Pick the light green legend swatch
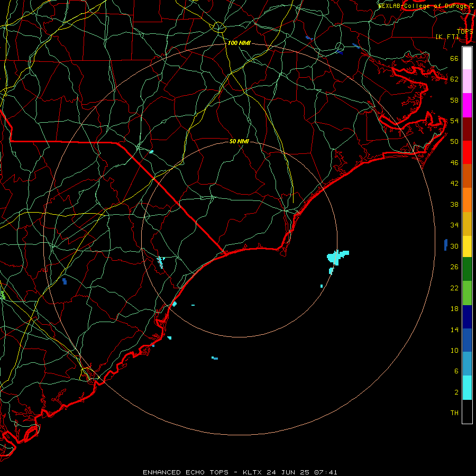476x476 pixels. coord(467,293)
